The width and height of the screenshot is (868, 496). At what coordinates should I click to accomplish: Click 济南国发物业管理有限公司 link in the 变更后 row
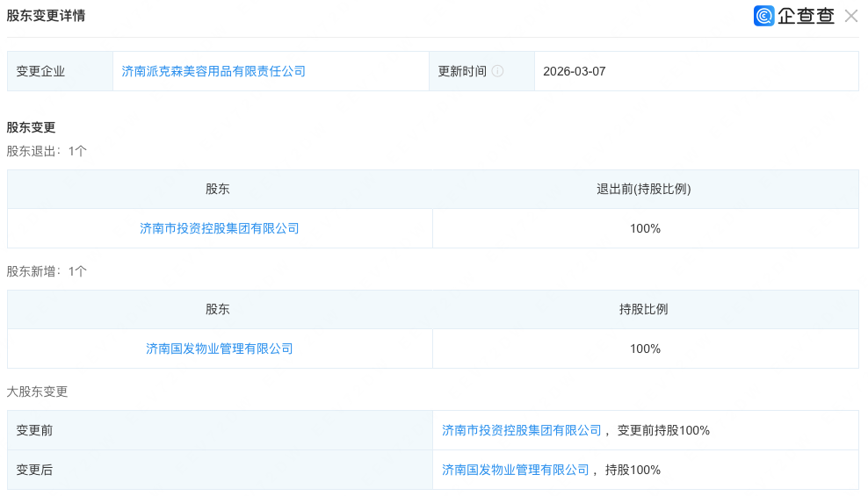click(516, 470)
